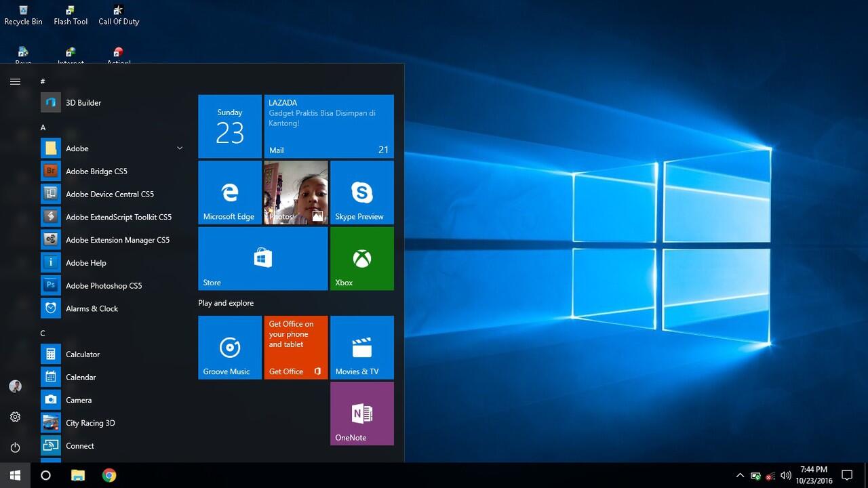Open the Store tile

[263, 258]
